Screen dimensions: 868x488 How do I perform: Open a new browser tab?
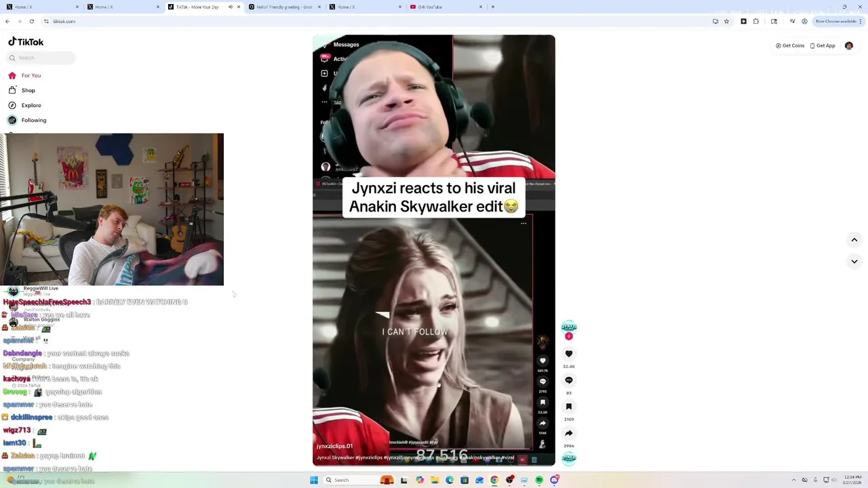click(x=493, y=7)
